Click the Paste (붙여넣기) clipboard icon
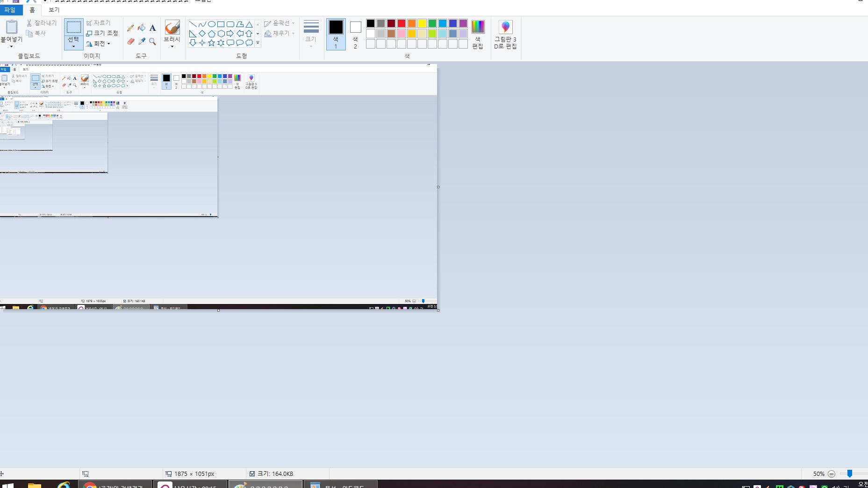The image size is (868, 488). 11,27
